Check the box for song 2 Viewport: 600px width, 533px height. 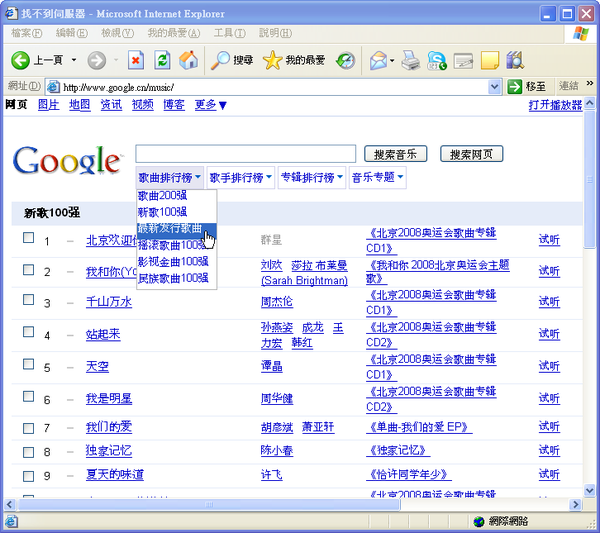tap(28, 269)
